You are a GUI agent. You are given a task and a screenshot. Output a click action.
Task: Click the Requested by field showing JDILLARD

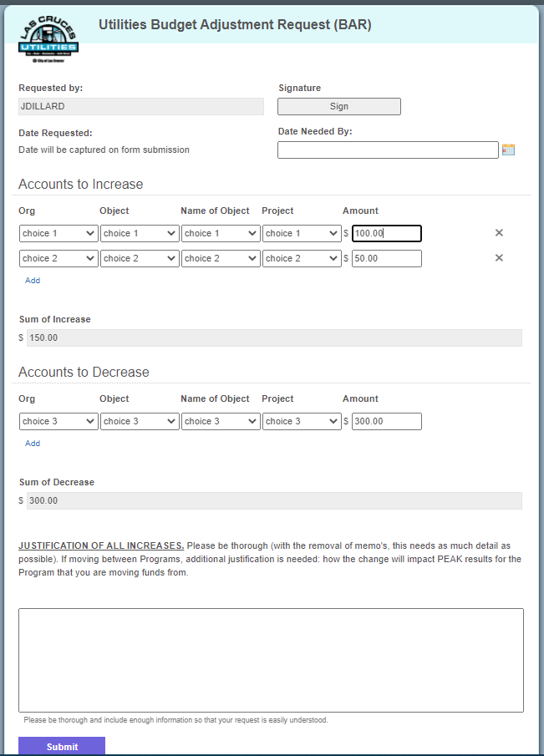pyautogui.click(x=141, y=107)
